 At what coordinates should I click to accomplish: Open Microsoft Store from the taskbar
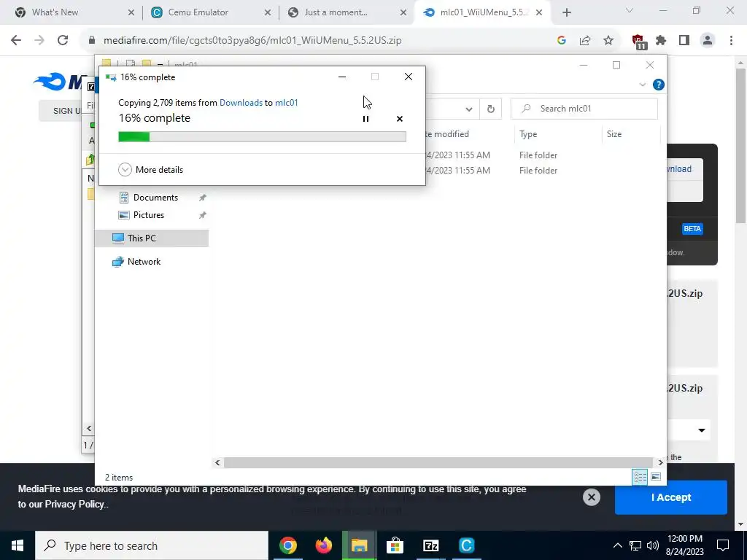395,545
